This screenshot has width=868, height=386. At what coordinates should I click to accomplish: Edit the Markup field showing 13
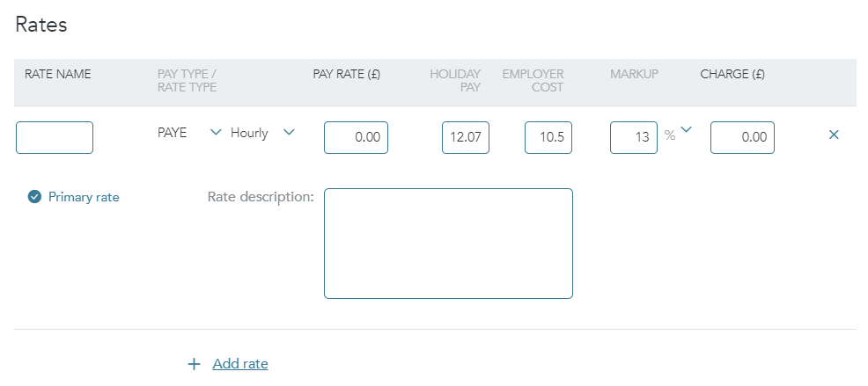tap(633, 137)
